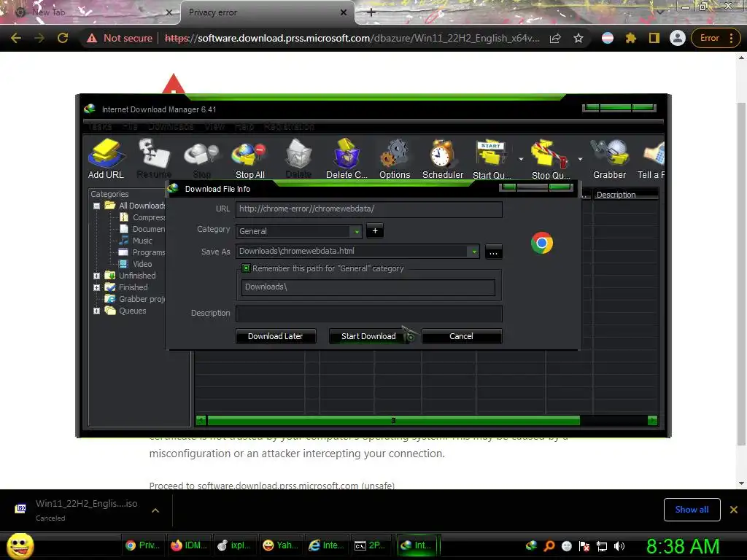Click the IDM icon in system tray
The width and height of the screenshot is (747, 560).
pyautogui.click(x=531, y=545)
